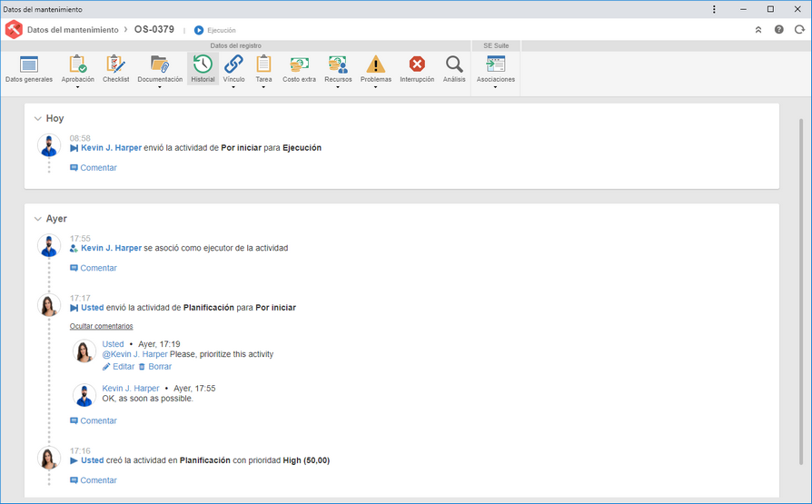The width and height of the screenshot is (812, 504).
Task: Expand the Tarea dropdown arrow
Action: [263, 87]
